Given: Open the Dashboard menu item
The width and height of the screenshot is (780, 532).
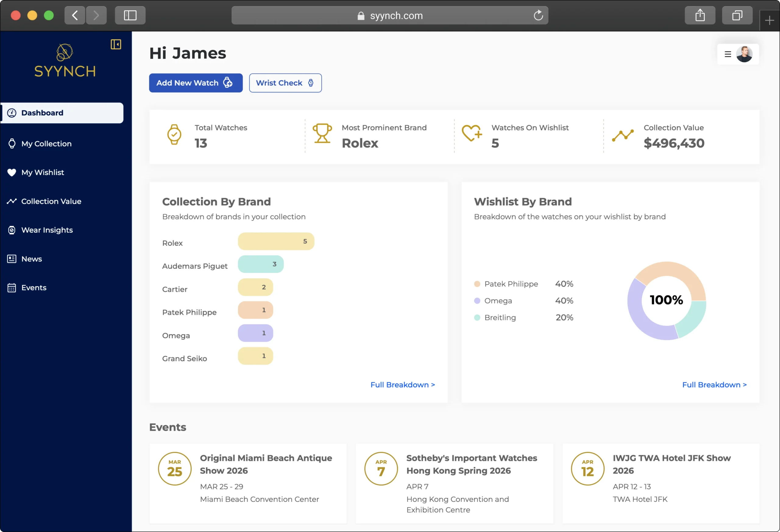Looking at the screenshot, I should 62,113.
